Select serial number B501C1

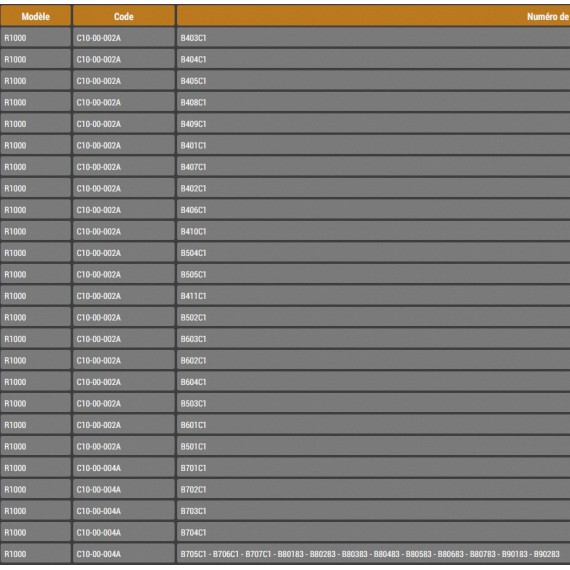pyautogui.click(x=193, y=446)
